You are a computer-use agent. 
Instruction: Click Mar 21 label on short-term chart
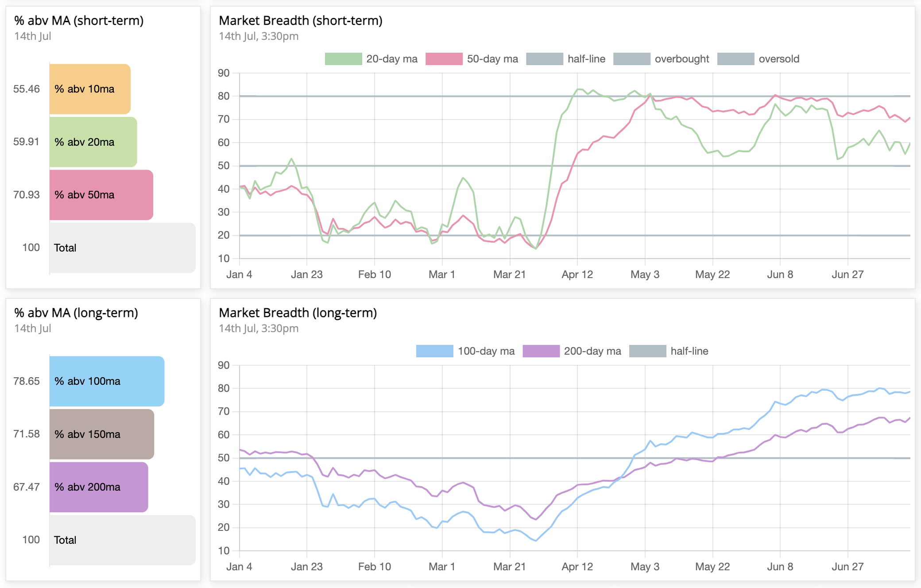pyautogui.click(x=510, y=275)
